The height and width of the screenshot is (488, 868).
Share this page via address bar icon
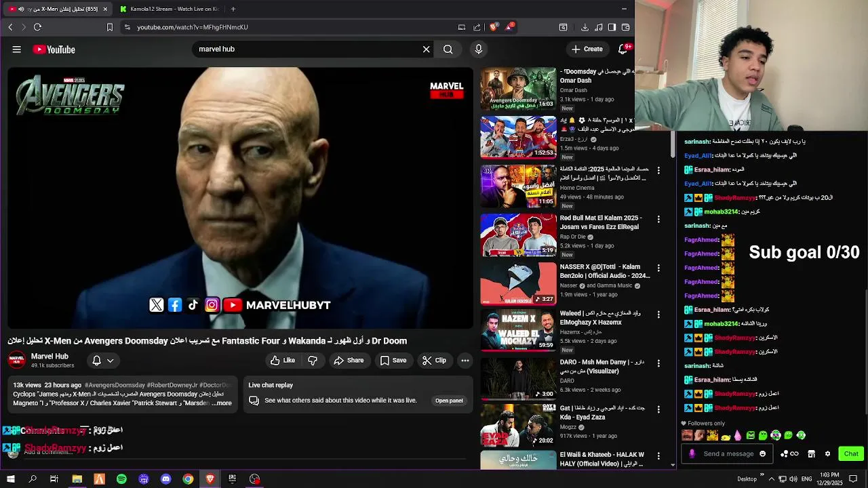pos(477,27)
